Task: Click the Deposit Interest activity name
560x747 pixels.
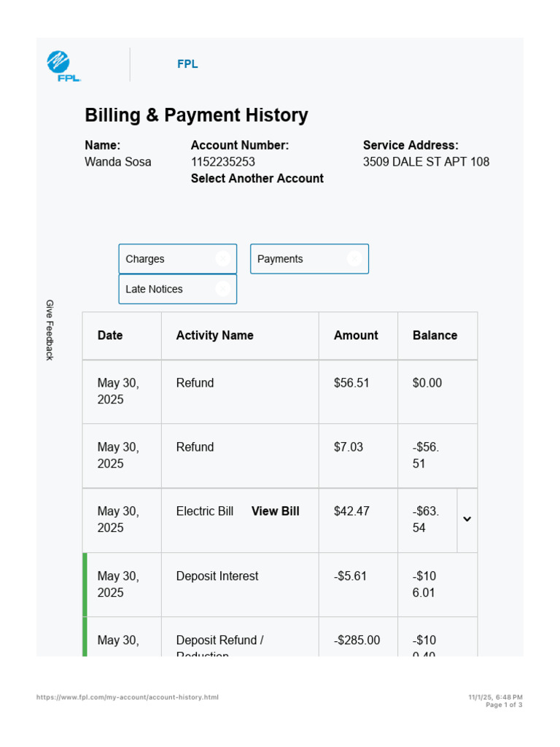Action: tap(217, 576)
